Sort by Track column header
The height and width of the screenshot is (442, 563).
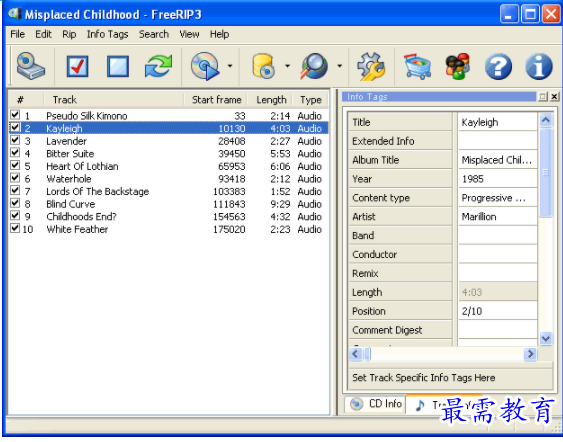coord(113,99)
